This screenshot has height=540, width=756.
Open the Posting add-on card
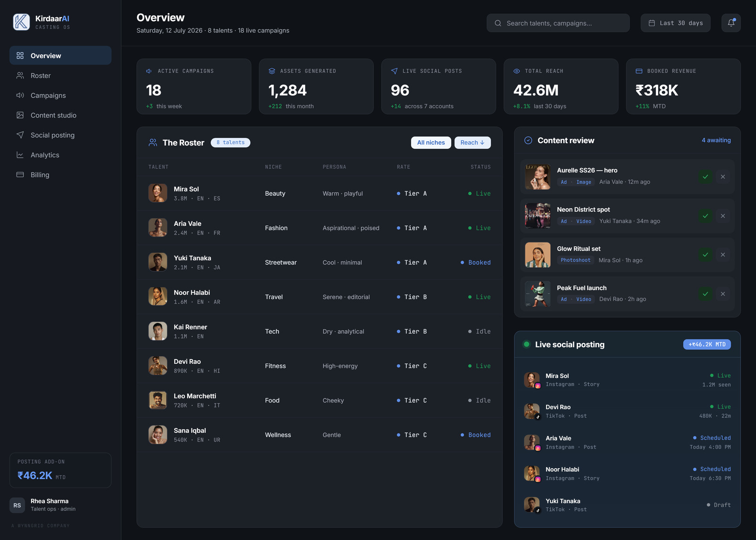[x=60, y=471]
